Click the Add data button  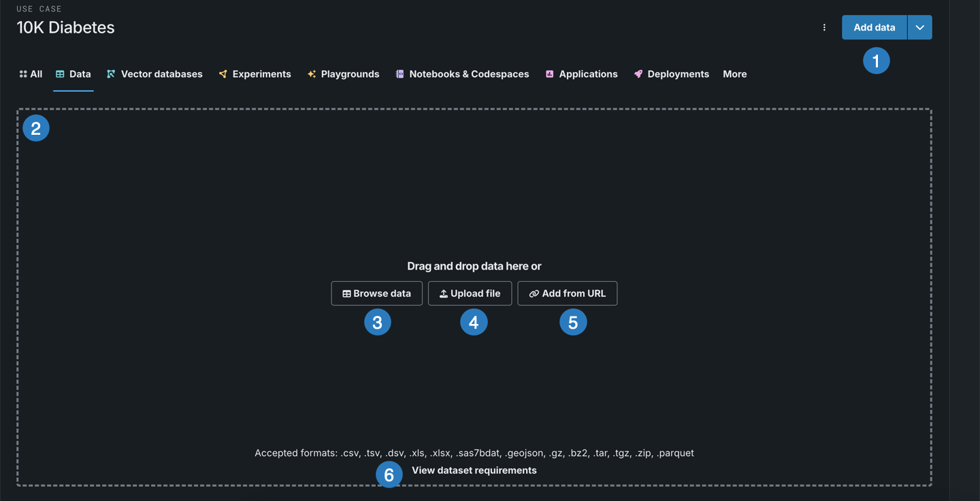pyautogui.click(x=874, y=28)
